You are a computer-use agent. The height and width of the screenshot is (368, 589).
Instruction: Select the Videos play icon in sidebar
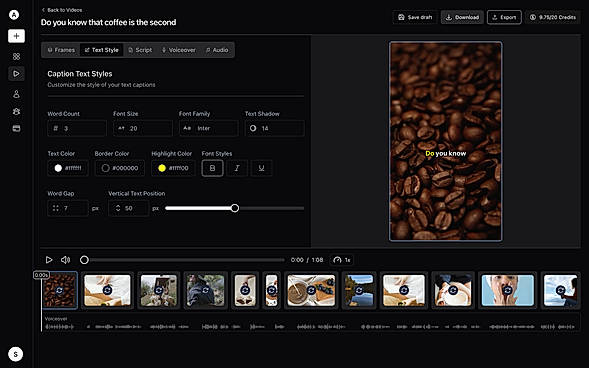[x=16, y=74]
